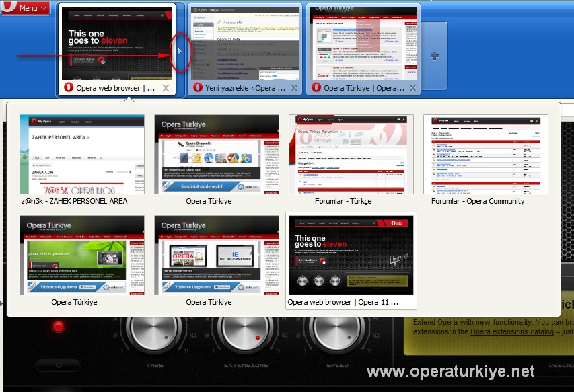Click Opera icon on "Yeni yazı ekle" tab

pyautogui.click(x=198, y=87)
